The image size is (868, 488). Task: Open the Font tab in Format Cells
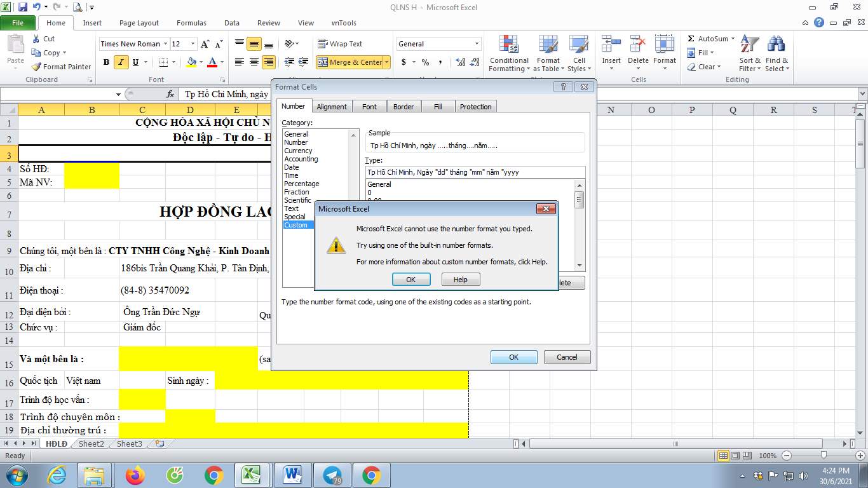369,107
